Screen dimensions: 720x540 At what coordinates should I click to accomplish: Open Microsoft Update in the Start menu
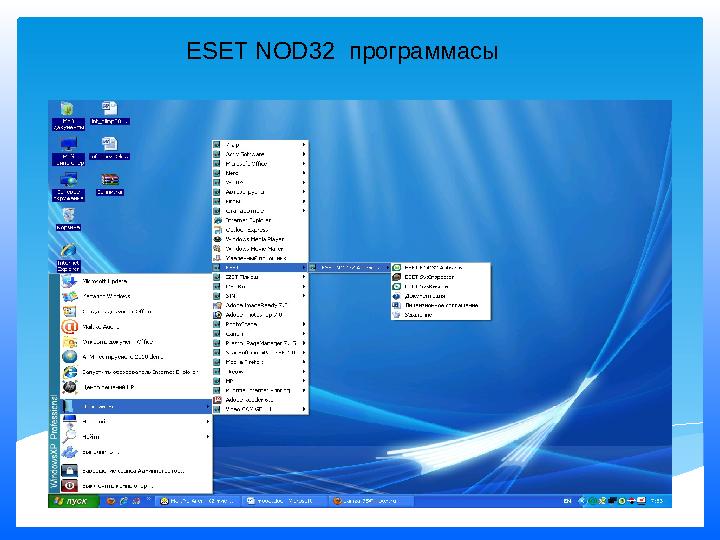[x=136, y=281]
